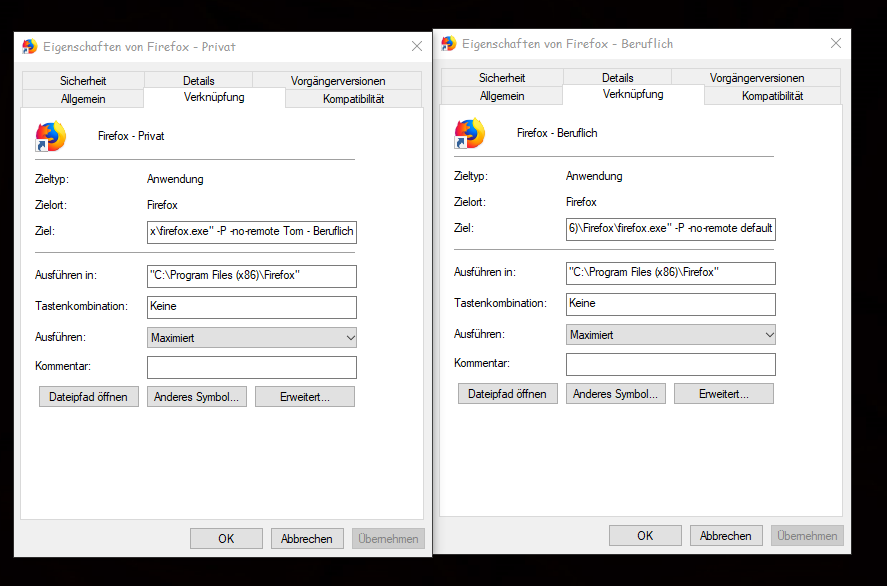Focus Ziel field in Privat window

click(252, 232)
